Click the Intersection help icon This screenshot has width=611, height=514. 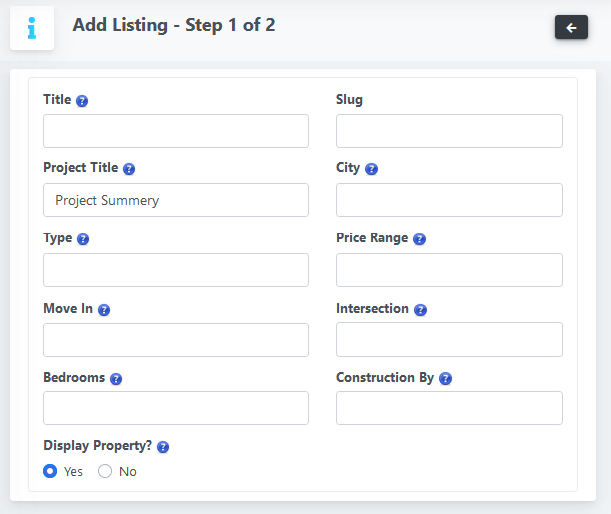420,310
